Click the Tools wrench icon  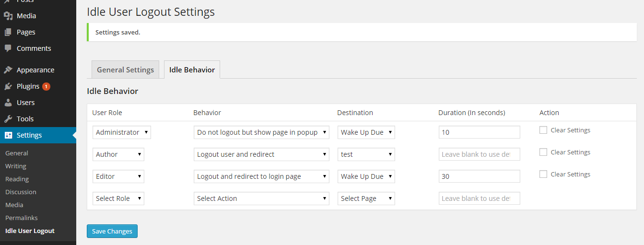[x=8, y=119]
